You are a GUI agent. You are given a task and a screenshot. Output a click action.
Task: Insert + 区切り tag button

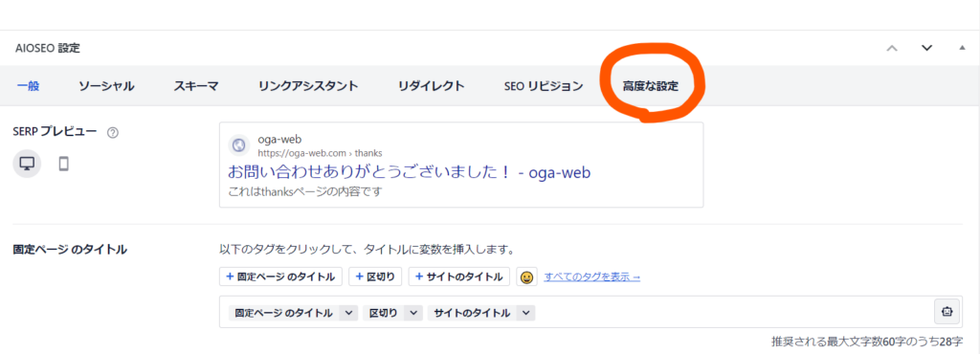pyautogui.click(x=375, y=277)
